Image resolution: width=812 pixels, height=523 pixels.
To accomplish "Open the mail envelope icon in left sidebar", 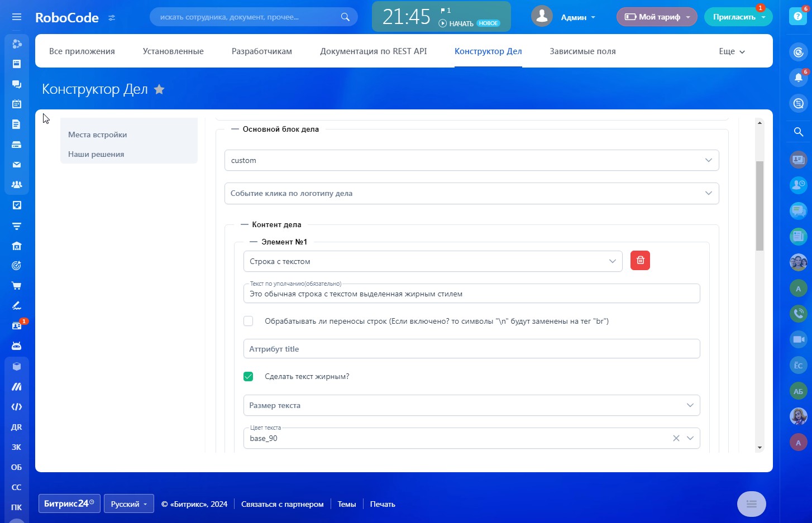I will (x=17, y=165).
